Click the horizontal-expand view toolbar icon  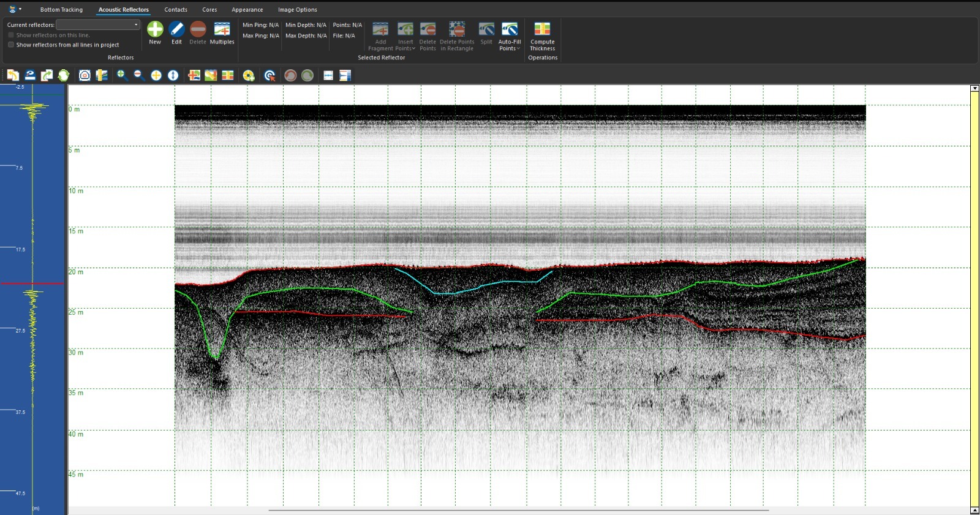click(x=328, y=75)
